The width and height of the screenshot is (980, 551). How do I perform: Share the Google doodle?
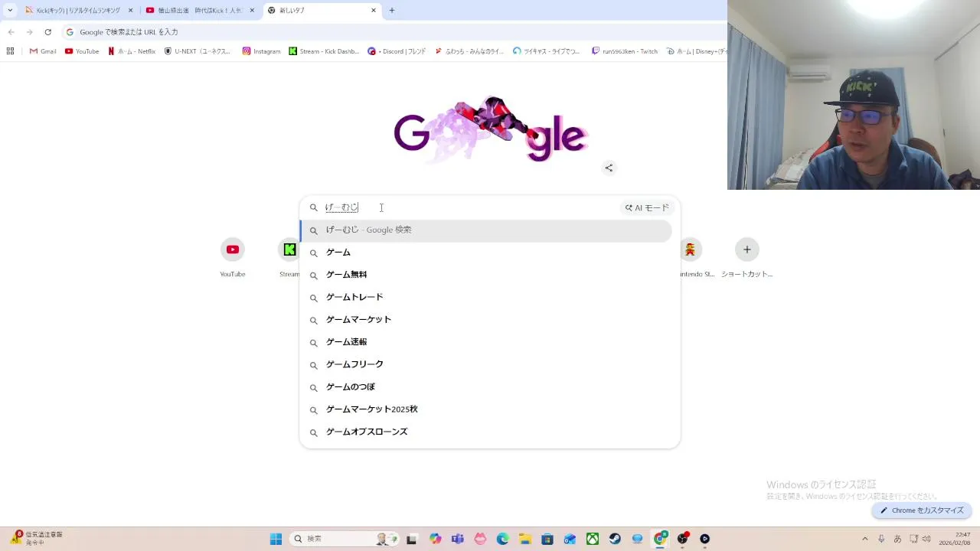point(609,168)
